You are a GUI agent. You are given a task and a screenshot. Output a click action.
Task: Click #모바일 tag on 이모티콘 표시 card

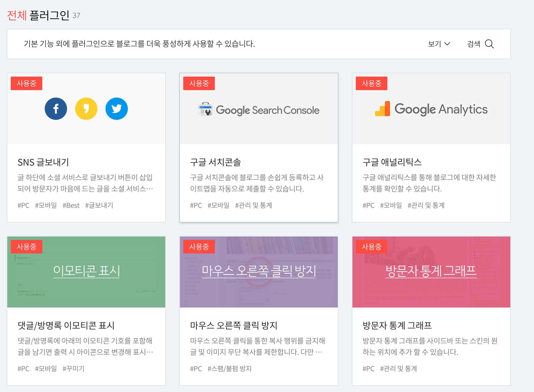click(46, 369)
